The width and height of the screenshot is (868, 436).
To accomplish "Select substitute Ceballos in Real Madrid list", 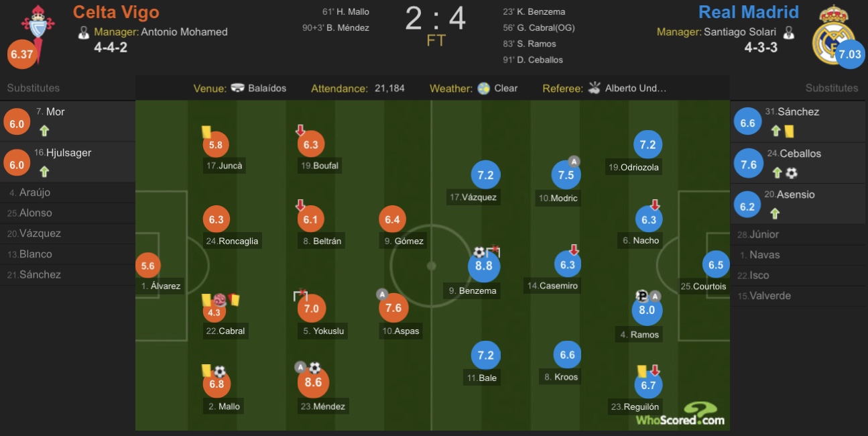I will coord(799,163).
